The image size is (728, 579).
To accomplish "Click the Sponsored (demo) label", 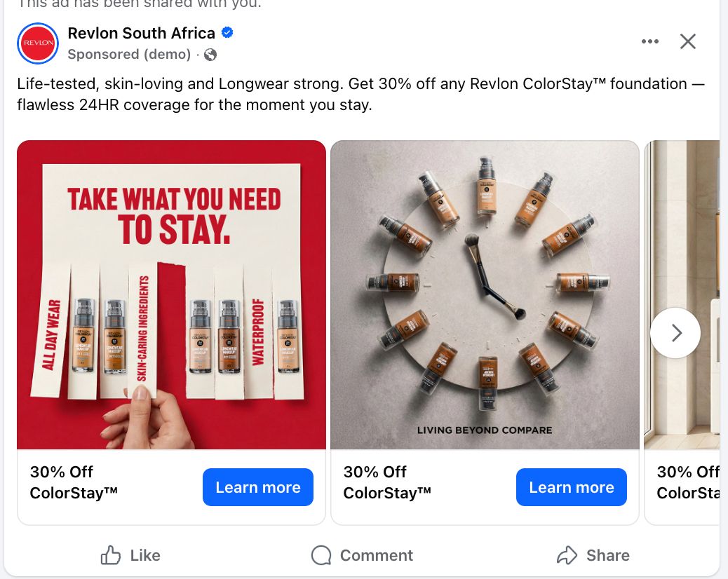I will coord(129,54).
